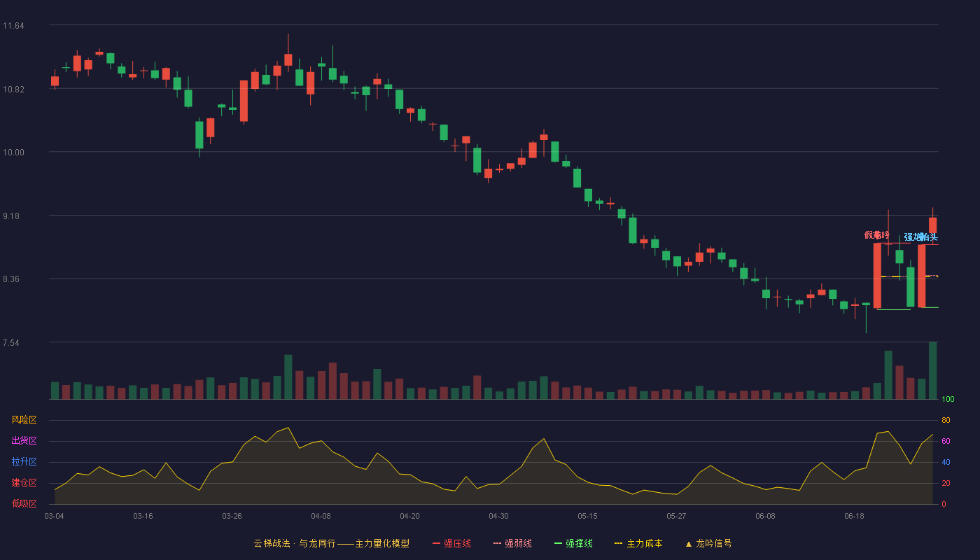Viewport: 980px width, 560px height.
Task: Click the 10.00 price axis label
Action: (13, 153)
